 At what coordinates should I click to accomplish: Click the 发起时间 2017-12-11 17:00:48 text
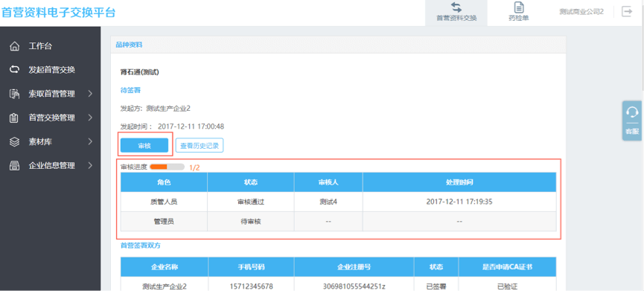(x=172, y=127)
